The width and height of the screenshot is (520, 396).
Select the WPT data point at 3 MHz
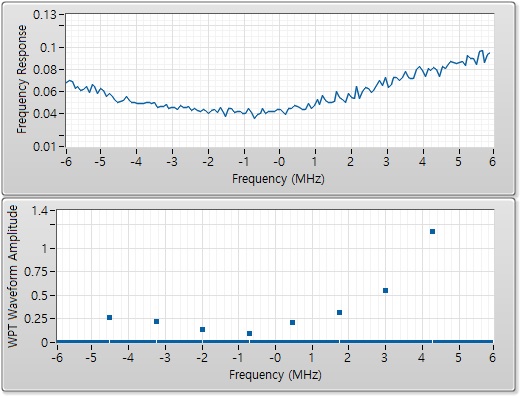(x=385, y=290)
